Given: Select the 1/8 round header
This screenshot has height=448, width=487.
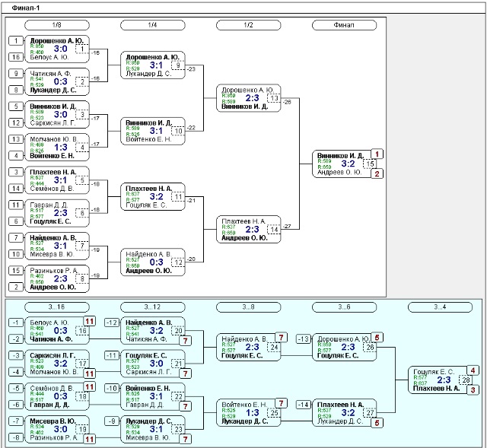Looking at the screenshot, I should click(57, 25).
